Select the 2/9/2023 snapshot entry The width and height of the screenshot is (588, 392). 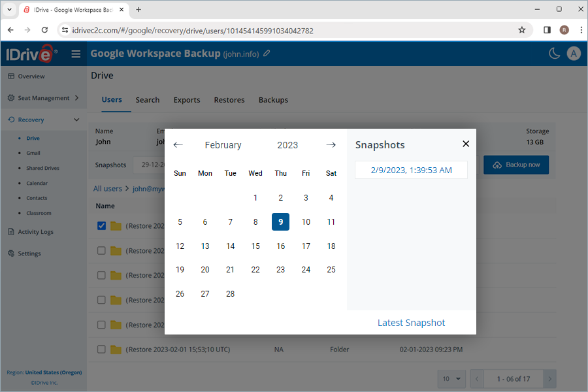tap(411, 169)
